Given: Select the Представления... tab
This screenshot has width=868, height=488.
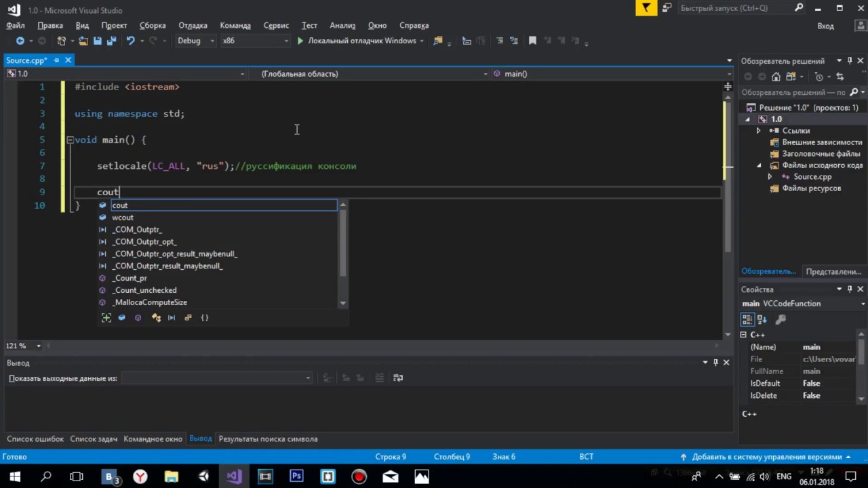Looking at the screenshot, I should coord(833,271).
